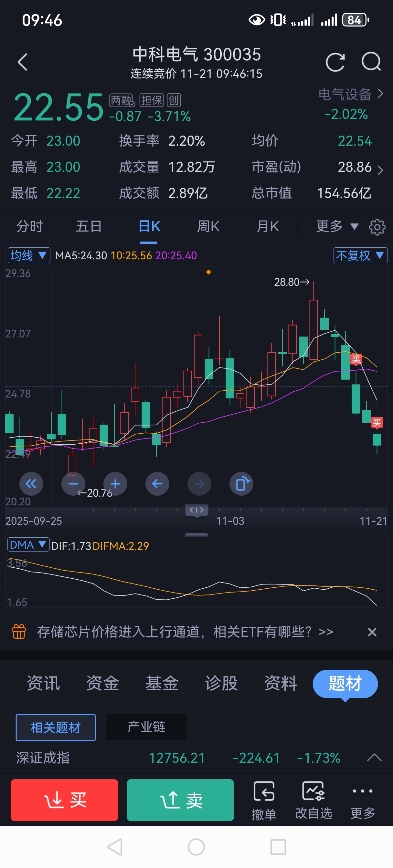Tap the green 卖 sell button
Viewport: 393px width, 868px height.
(x=180, y=800)
